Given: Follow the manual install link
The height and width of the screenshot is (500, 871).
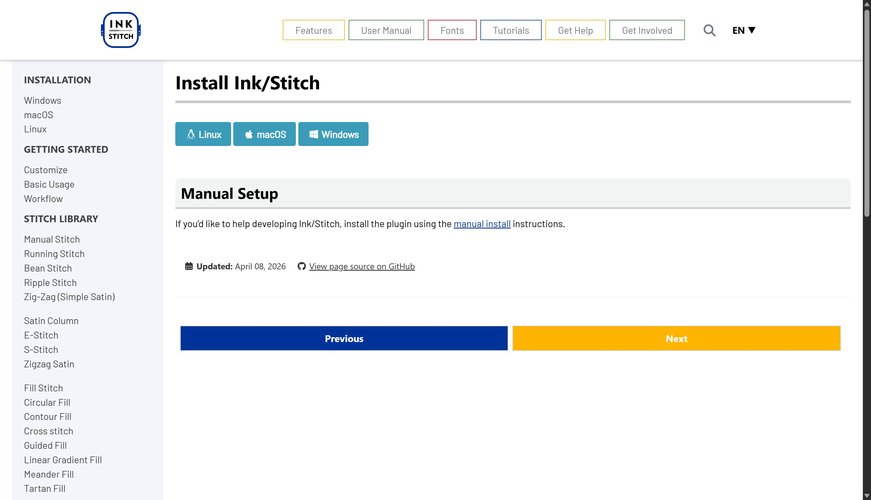Looking at the screenshot, I should pos(482,224).
